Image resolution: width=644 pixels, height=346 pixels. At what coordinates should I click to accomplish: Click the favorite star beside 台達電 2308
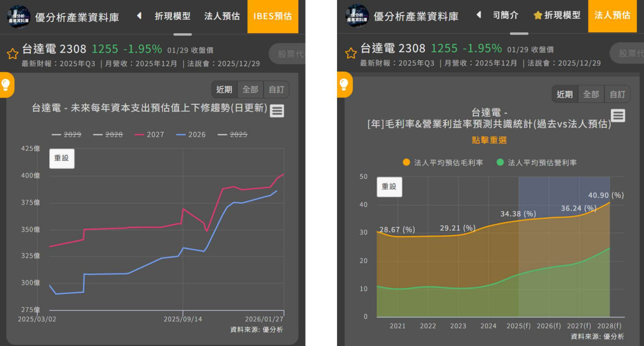click(12, 53)
